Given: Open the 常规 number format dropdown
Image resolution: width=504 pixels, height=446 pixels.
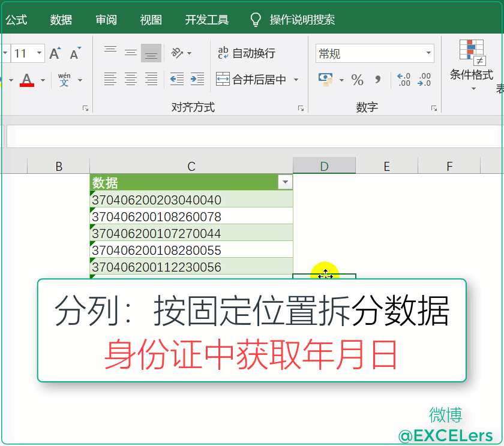Looking at the screenshot, I should 429,53.
